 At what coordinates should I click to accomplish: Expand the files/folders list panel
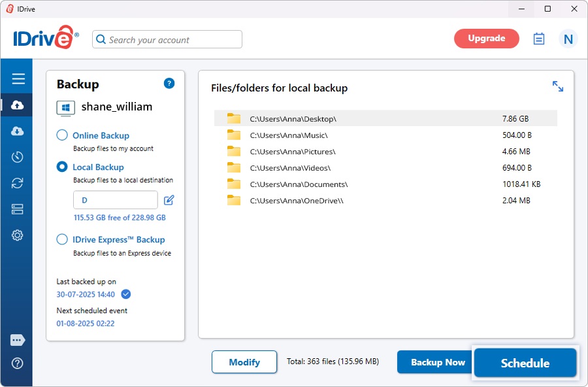[x=558, y=86]
